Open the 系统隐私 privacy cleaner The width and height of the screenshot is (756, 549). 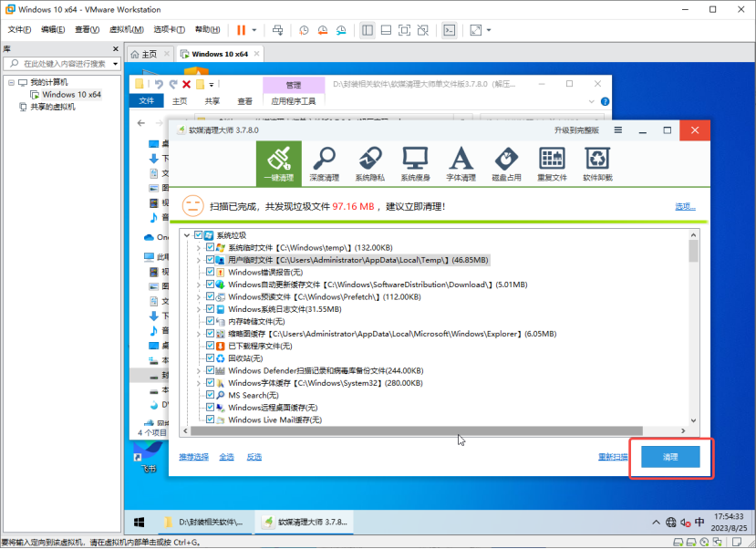370,164
